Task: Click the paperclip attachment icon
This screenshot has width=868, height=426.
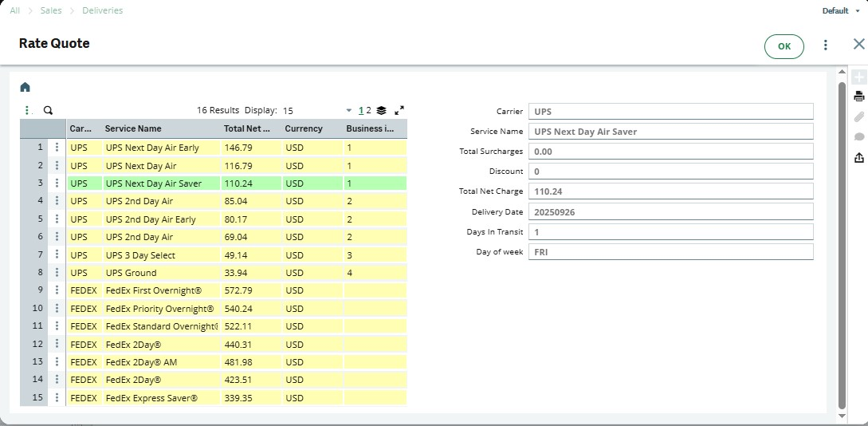Action: 858,117
